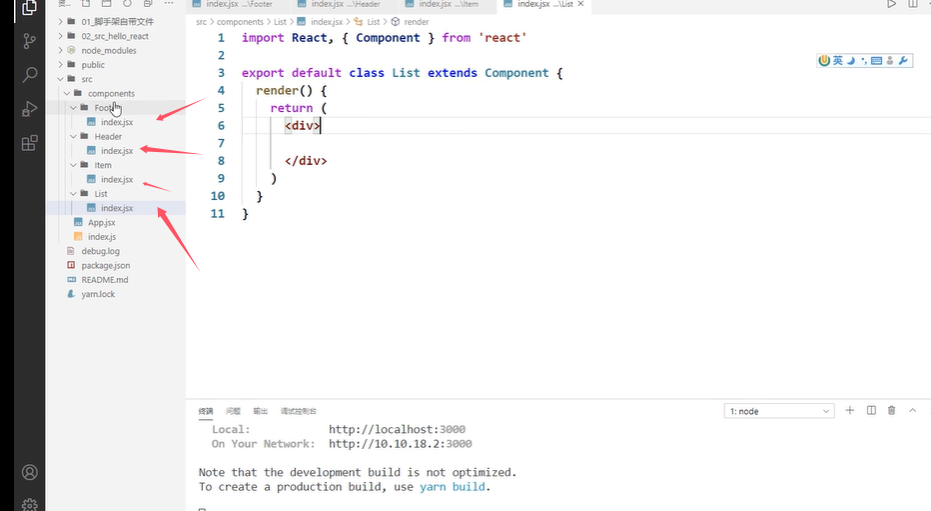Maximize the terminal panel with chevron
Screen dimensions: 931x511
pyautogui.click(x=913, y=410)
